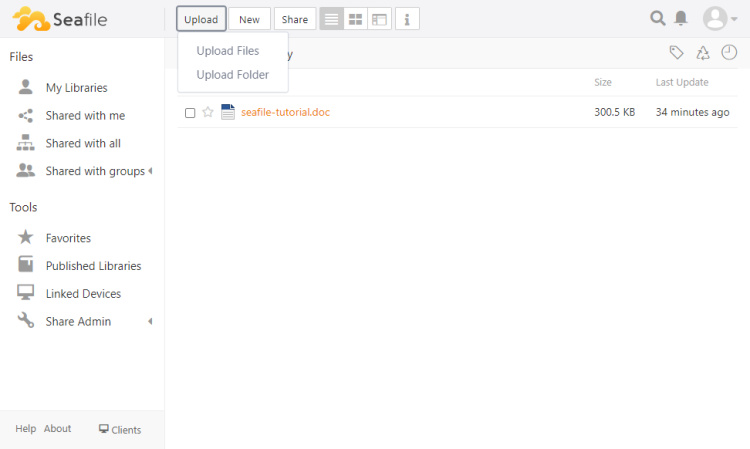Select the seafile-tutorial.doc checkbox

coord(190,113)
